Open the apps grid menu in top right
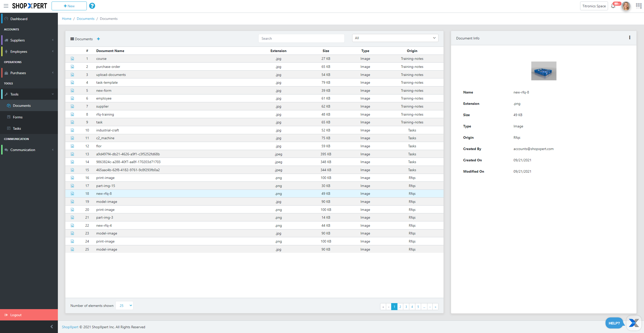Image resolution: width=644 pixels, height=333 pixels. [638, 6]
